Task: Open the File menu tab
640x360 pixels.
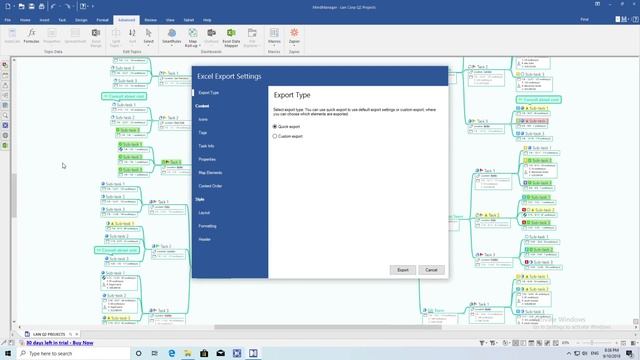Action: pos(8,20)
